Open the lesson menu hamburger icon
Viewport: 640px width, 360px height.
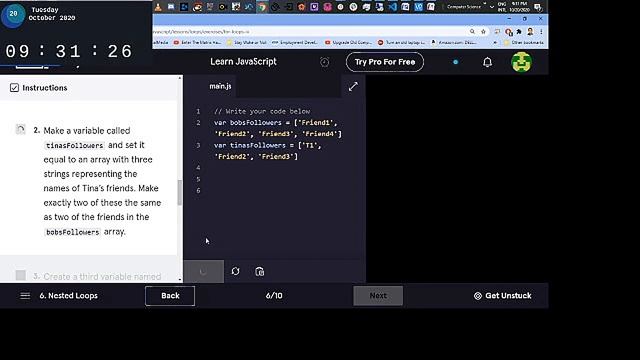[25, 296]
